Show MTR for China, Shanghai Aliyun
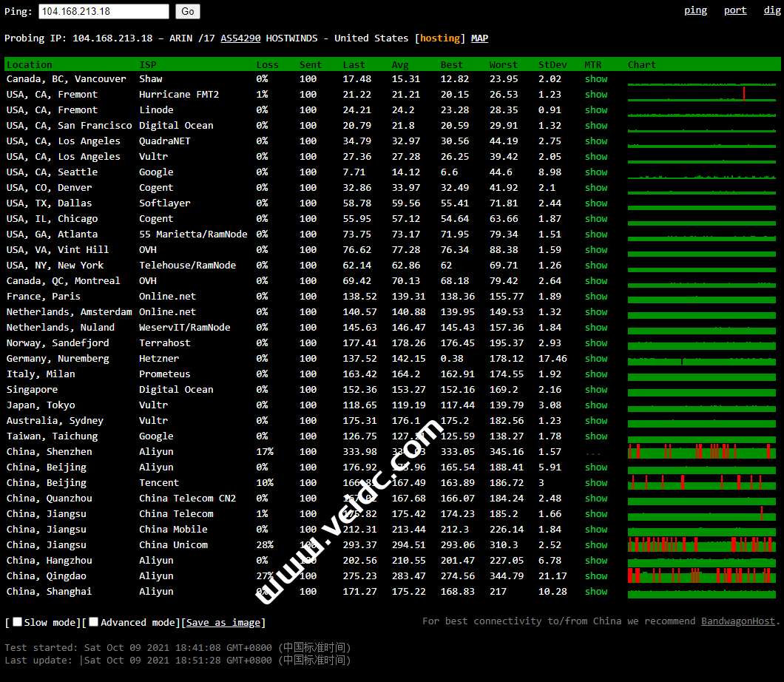The height and width of the screenshot is (682, 784). tap(595, 592)
